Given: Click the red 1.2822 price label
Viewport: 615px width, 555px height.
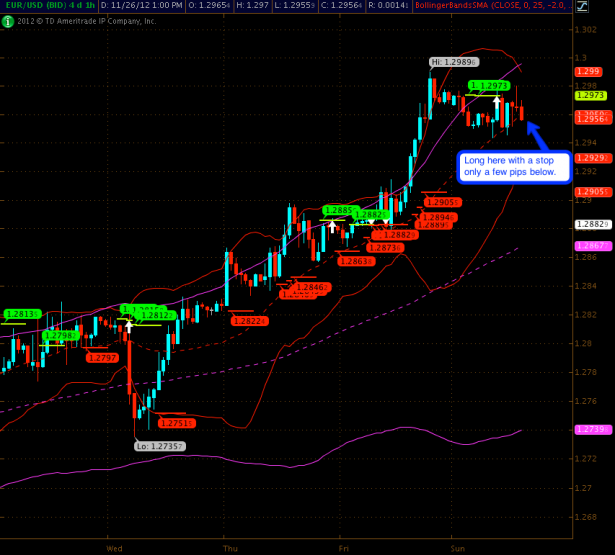Looking at the screenshot, I should click(248, 320).
